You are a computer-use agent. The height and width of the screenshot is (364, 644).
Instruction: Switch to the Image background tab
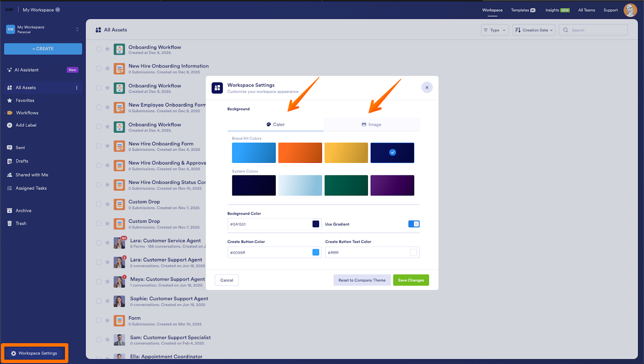(x=372, y=124)
